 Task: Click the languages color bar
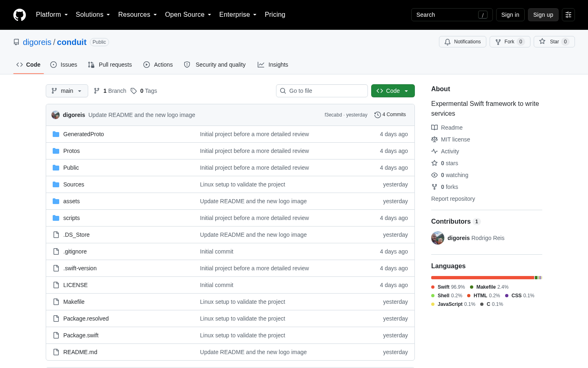click(487, 278)
